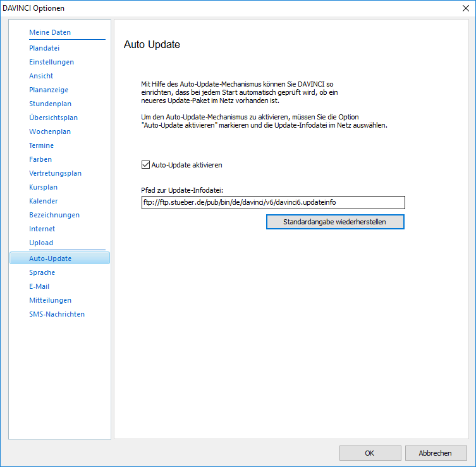Select SMS-Nachrichten in the sidebar
Image resolution: width=476 pixels, height=467 pixels.
click(57, 314)
